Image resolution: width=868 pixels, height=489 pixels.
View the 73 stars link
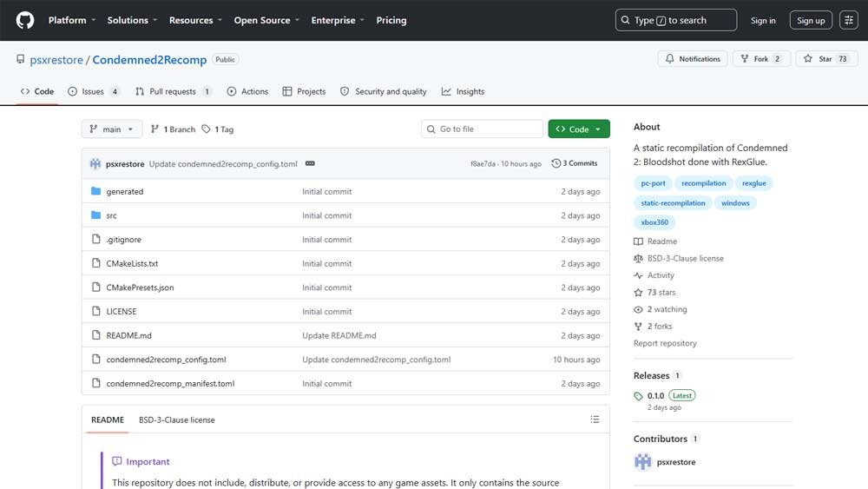(654, 293)
